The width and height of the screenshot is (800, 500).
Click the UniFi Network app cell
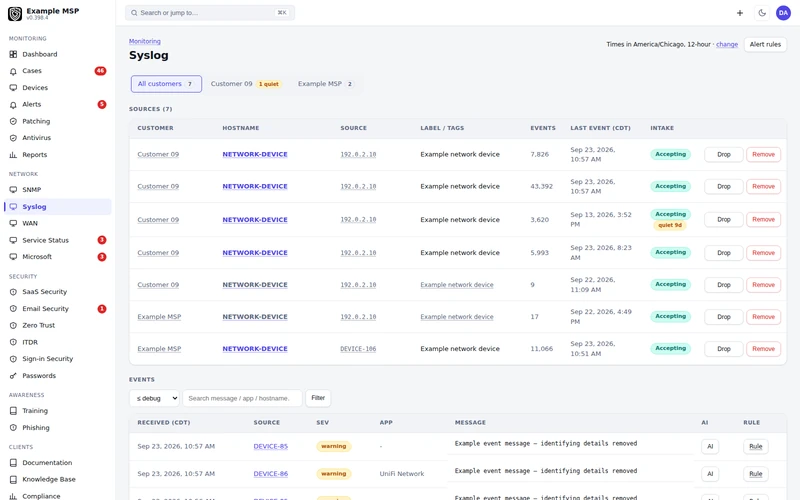[x=402, y=474]
